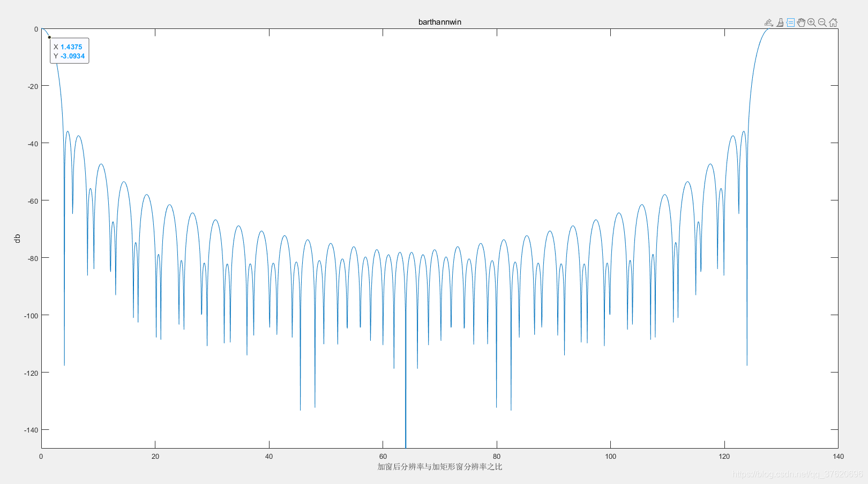Toggle the data tips tool

coord(791,23)
